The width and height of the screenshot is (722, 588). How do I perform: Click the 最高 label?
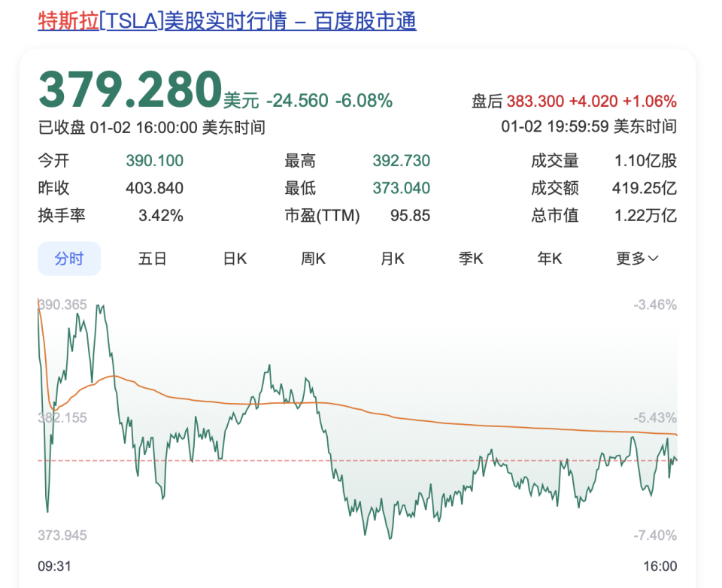point(300,161)
